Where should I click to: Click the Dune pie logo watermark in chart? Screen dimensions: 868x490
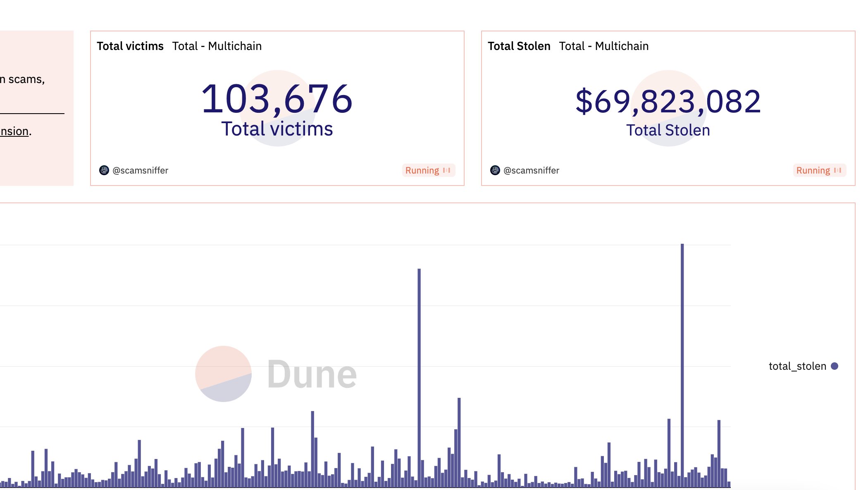pos(223,373)
